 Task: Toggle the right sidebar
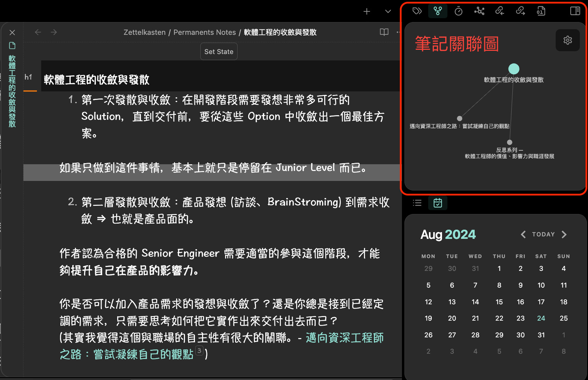coord(575,11)
